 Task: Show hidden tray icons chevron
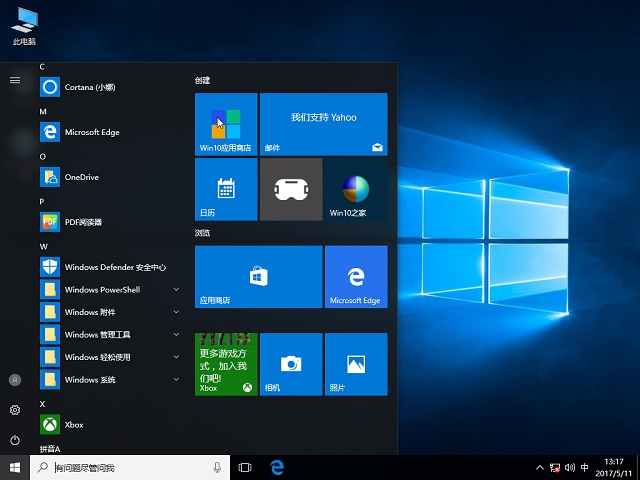(540, 468)
